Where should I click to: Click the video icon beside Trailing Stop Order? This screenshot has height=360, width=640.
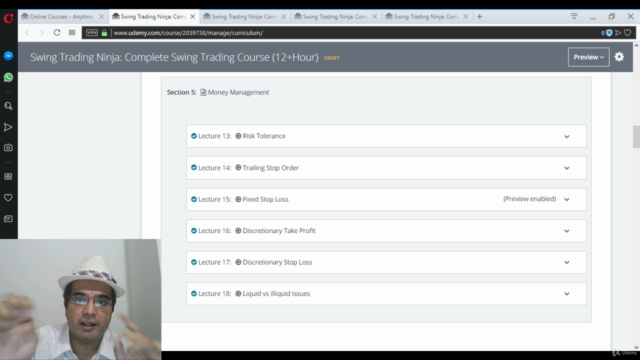pyautogui.click(x=238, y=168)
